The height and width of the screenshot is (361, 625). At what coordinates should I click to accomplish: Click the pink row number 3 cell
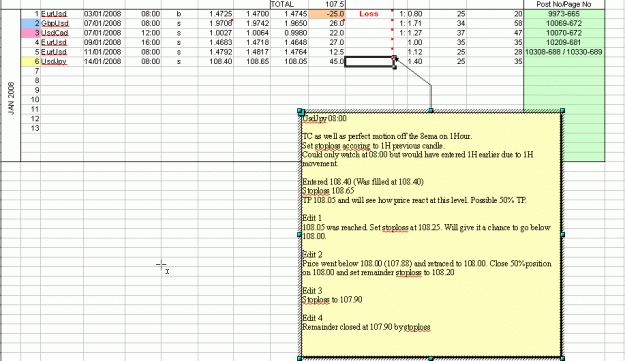pos(30,33)
